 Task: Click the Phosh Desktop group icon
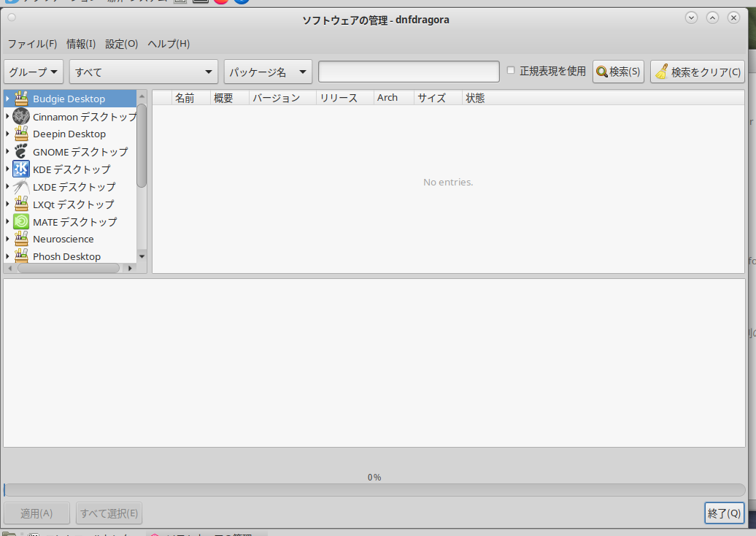21,256
